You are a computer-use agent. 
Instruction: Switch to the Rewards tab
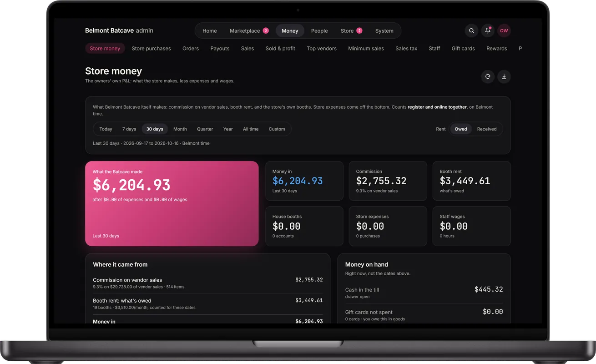click(x=497, y=48)
